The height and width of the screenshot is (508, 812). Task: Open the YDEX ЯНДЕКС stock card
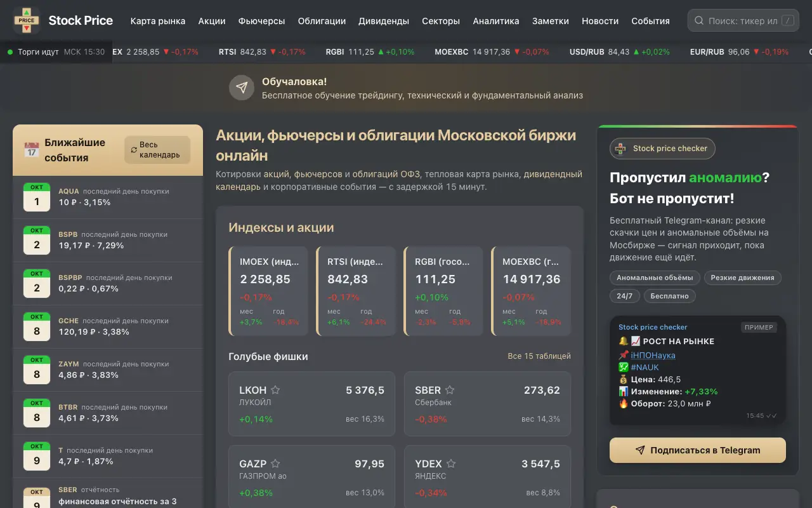click(x=487, y=476)
